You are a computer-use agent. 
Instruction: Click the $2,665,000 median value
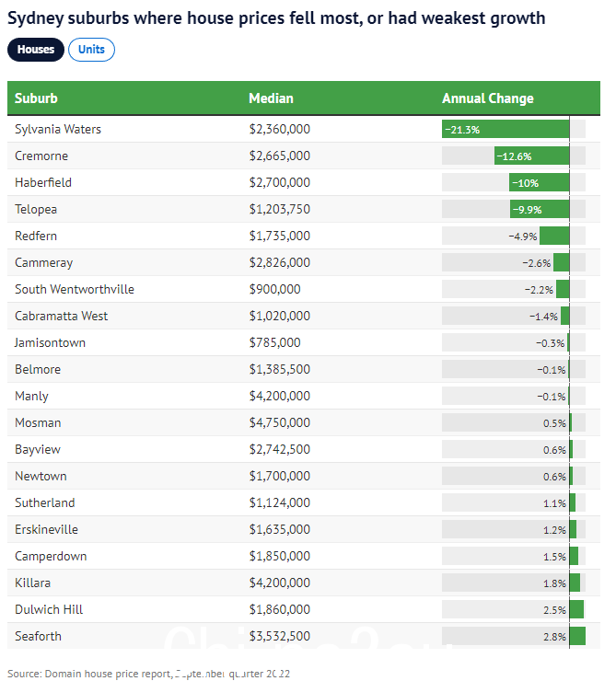coord(279,156)
